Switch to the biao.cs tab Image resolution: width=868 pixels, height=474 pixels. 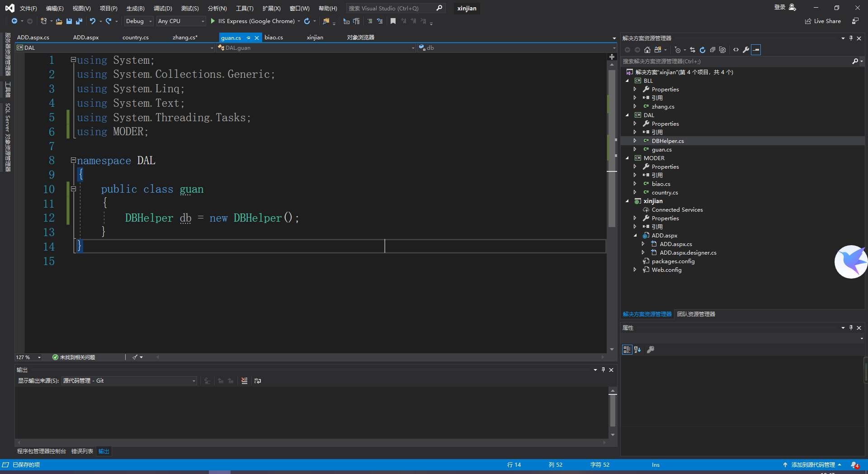point(274,38)
